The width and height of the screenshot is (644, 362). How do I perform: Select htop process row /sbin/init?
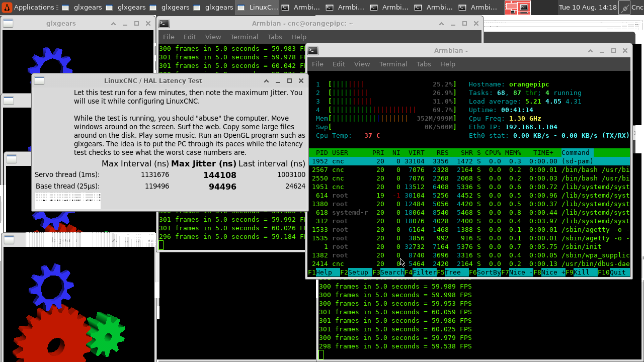[469, 246]
